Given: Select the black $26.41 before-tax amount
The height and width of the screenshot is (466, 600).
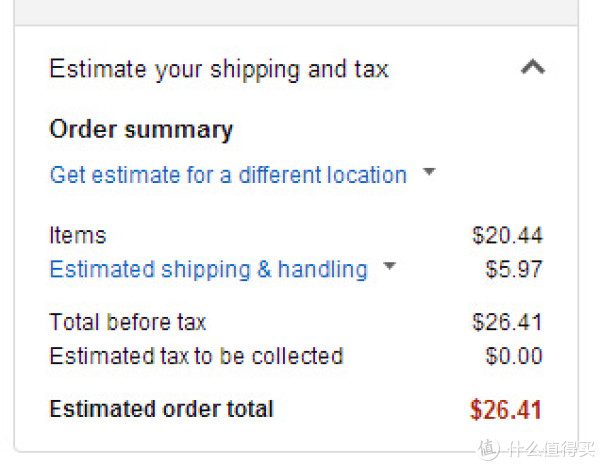Looking at the screenshot, I should pos(507,322).
